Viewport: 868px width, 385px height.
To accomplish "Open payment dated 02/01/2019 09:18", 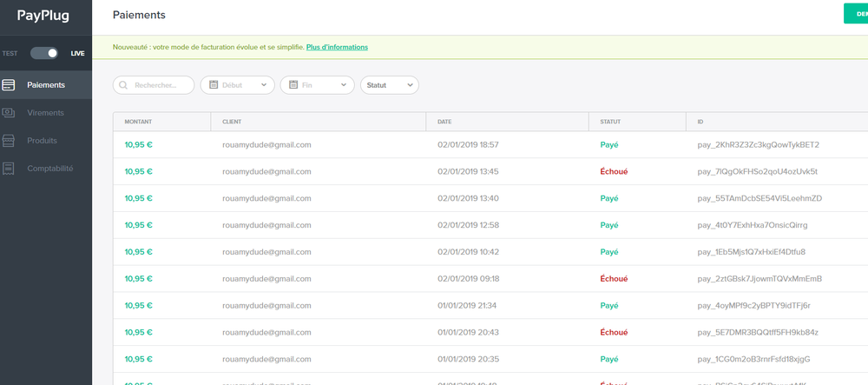I will (490, 279).
